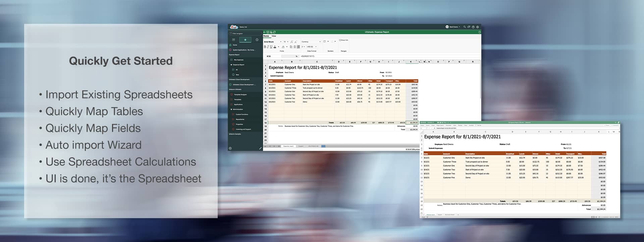The image size is (644, 242).
Task: Click the help icon on green title bar
Action: 479,32
